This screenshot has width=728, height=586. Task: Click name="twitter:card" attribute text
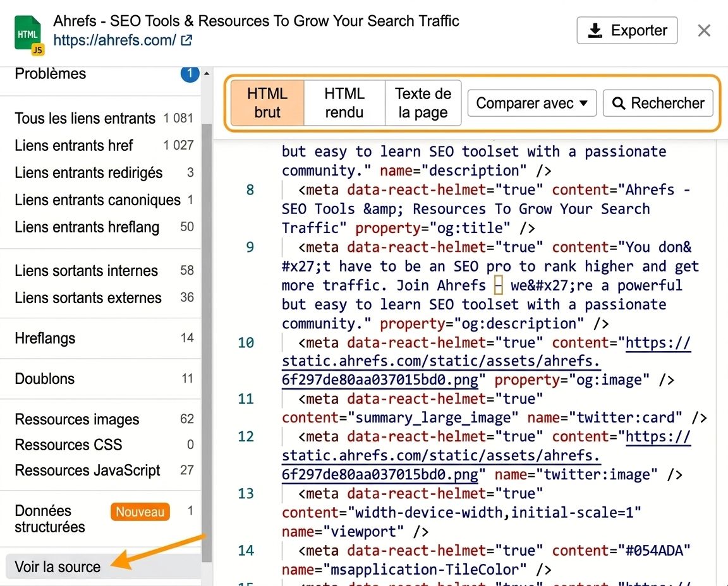(x=605, y=417)
